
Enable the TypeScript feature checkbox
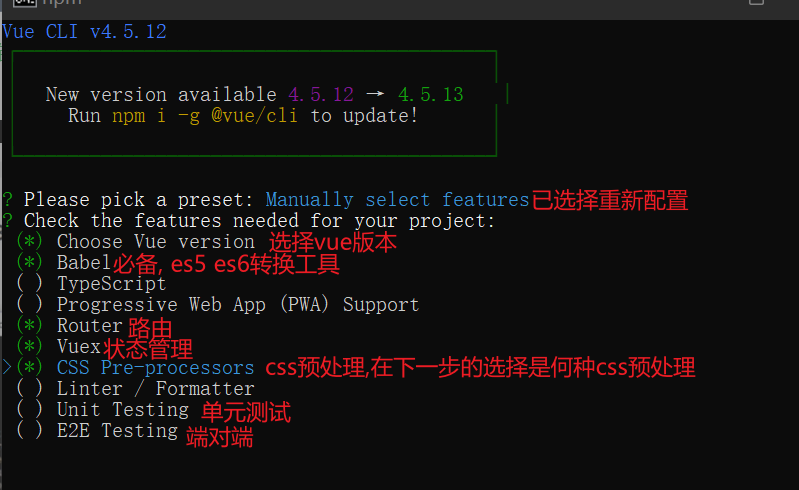tap(30, 284)
